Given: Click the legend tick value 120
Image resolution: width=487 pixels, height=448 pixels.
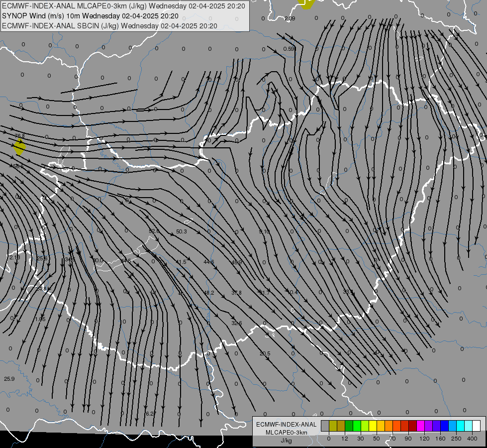Looking at the screenshot, I should click(424, 439).
